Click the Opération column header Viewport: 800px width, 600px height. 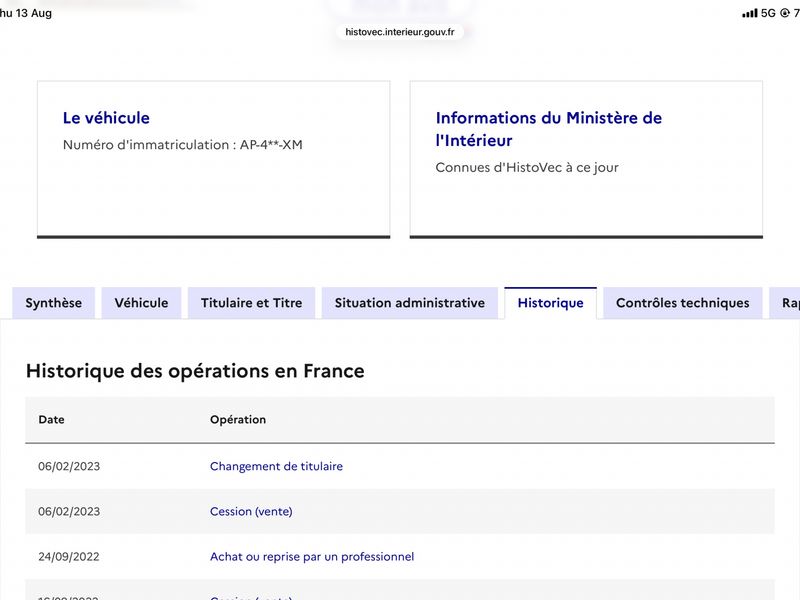click(x=238, y=420)
